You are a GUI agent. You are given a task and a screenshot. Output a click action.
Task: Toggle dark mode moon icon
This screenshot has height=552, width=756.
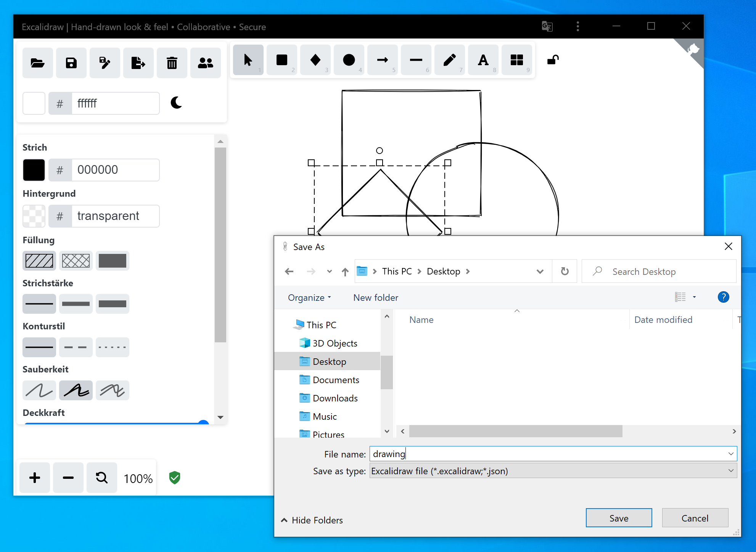176,103
